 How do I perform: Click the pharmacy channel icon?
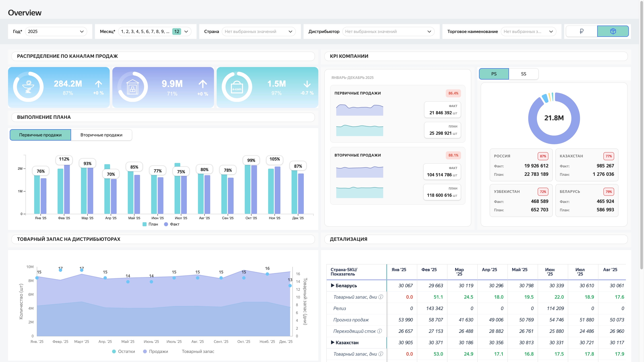click(28, 87)
